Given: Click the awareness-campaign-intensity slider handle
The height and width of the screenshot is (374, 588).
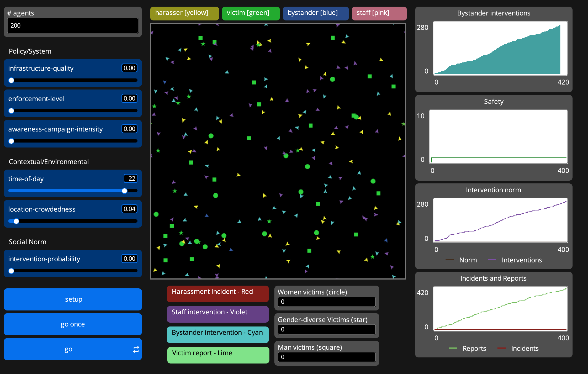Looking at the screenshot, I should click(11, 141).
